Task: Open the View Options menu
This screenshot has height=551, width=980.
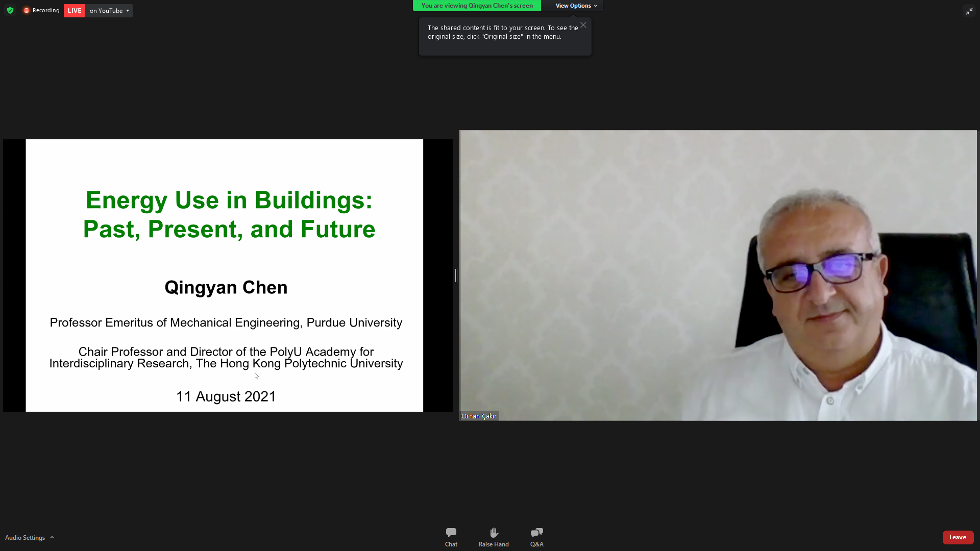Action: pos(576,6)
